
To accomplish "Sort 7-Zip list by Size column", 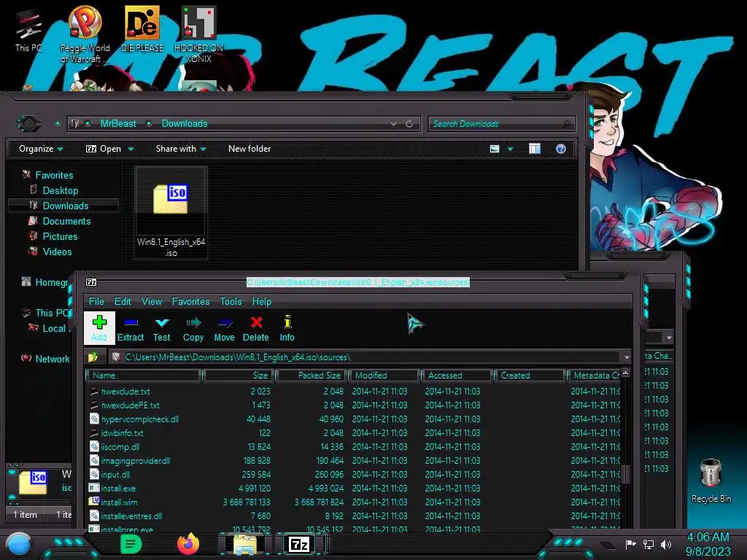I will (239, 376).
